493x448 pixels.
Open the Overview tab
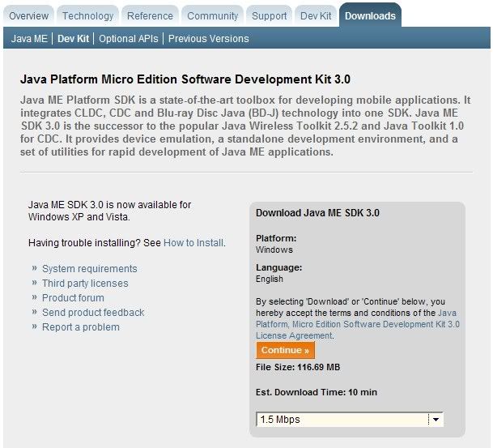point(29,15)
